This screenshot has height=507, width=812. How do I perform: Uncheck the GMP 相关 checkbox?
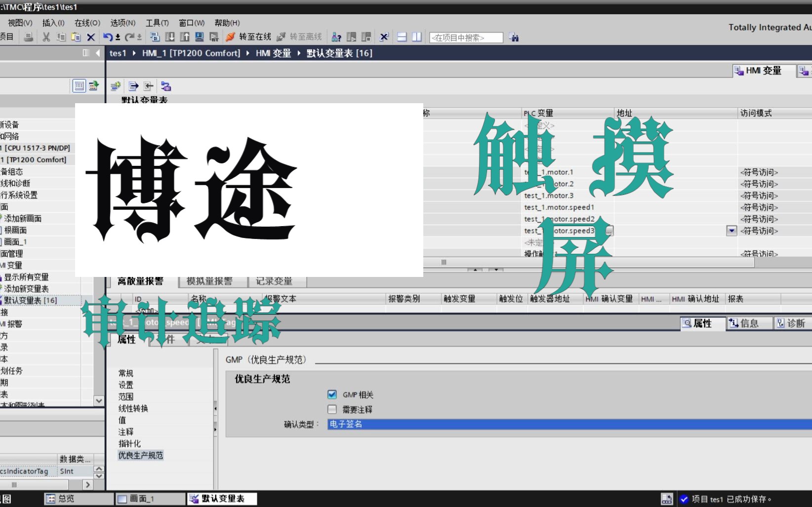click(332, 394)
